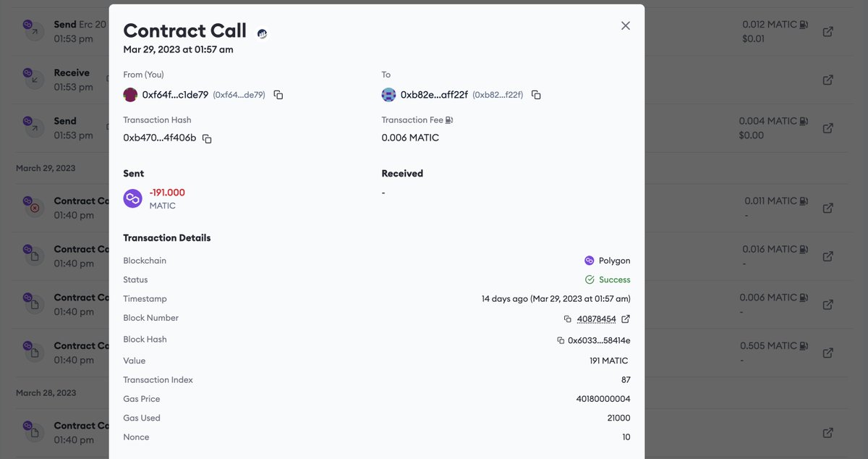The width and height of the screenshot is (868, 459).
Task: Click the Success status check icon
Action: click(x=590, y=279)
